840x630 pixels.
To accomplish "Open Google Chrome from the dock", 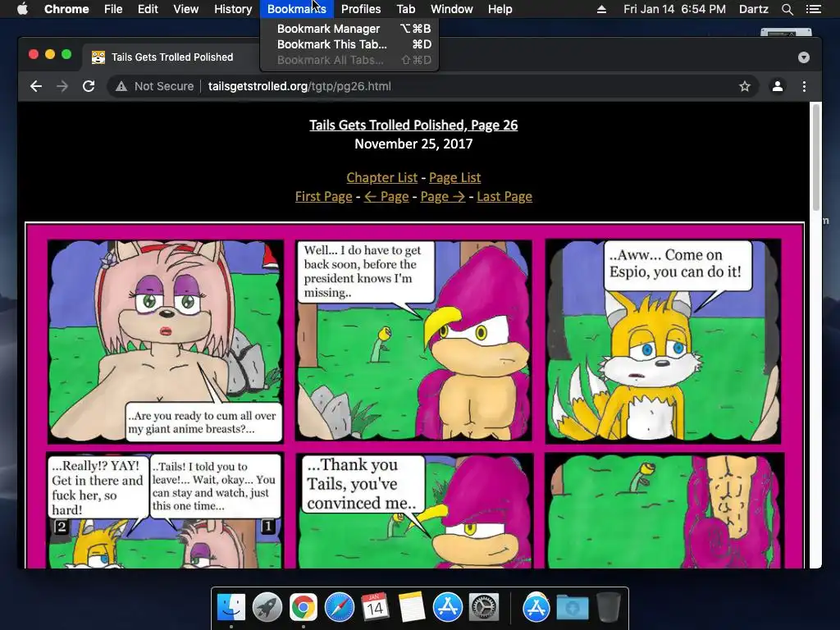I will (304, 607).
